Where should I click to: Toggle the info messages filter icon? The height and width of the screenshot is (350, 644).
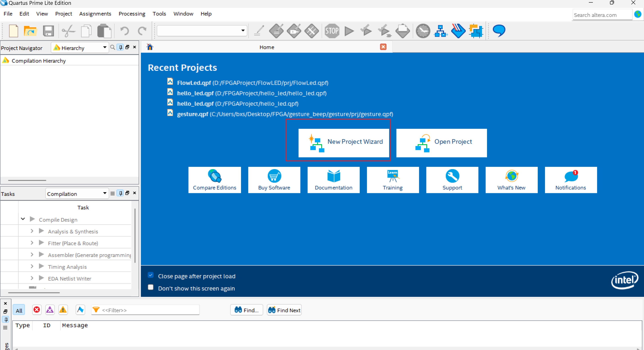coord(80,310)
